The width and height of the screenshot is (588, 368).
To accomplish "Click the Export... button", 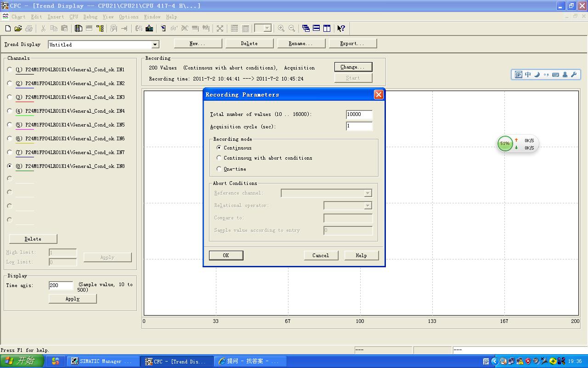I will pos(352,44).
